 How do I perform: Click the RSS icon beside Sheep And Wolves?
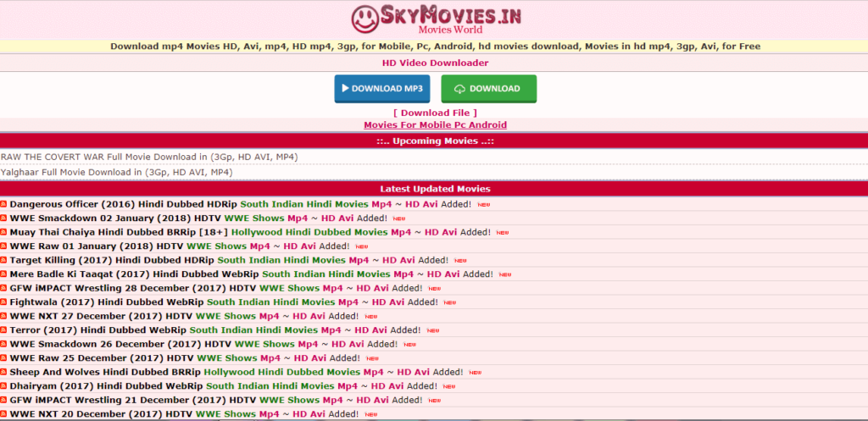[3, 372]
